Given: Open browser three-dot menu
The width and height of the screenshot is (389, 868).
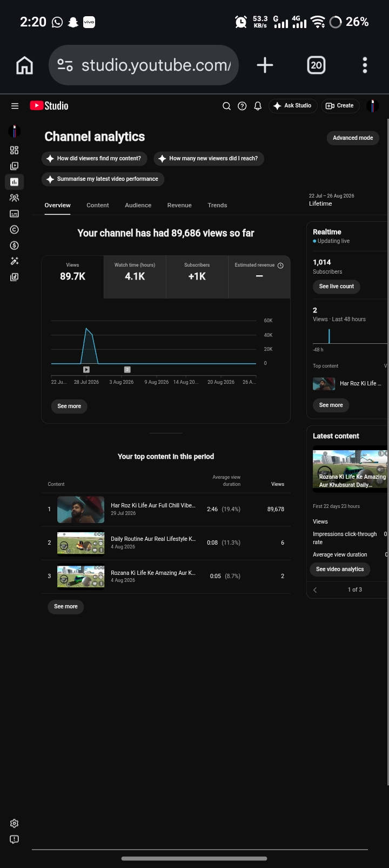Looking at the screenshot, I should 365,65.
